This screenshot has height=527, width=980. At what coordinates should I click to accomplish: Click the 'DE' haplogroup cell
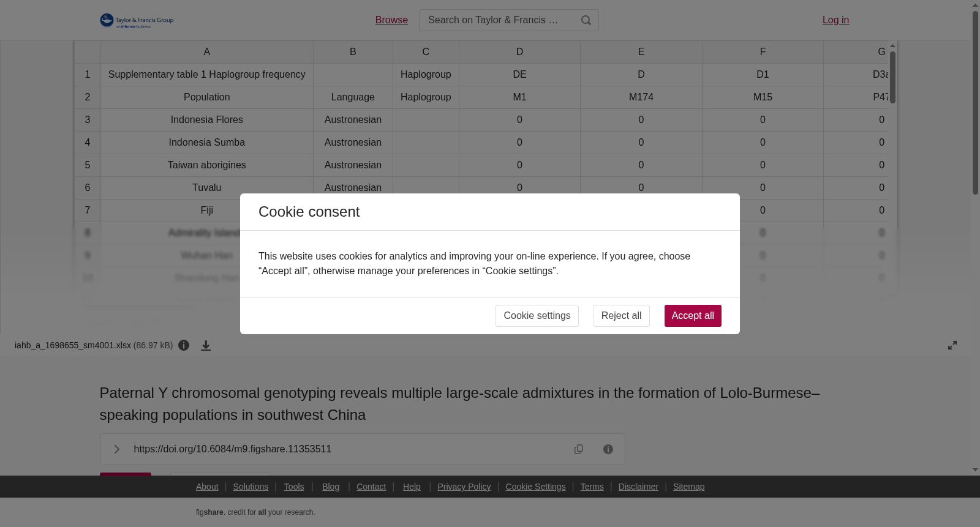(x=519, y=75)
